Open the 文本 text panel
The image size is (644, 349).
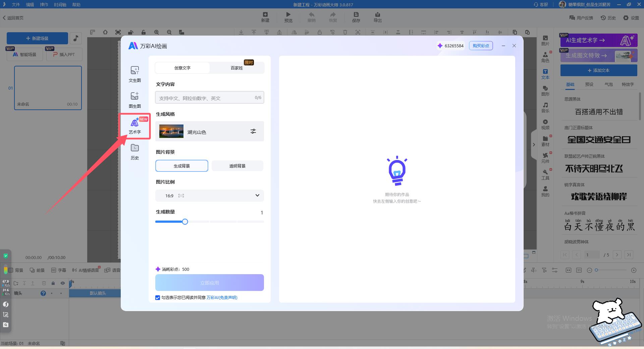click(x=545, y=74)
